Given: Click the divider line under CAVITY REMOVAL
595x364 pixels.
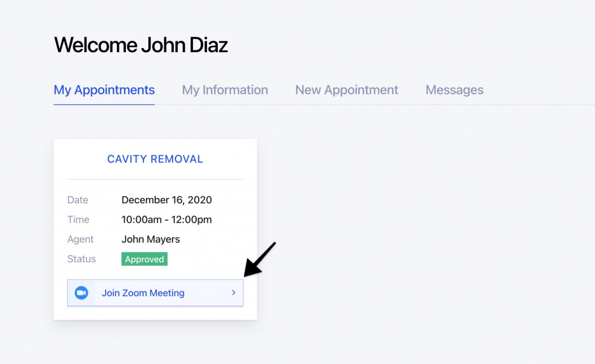Looking at the screenshot, I should [x=155, y=179].
